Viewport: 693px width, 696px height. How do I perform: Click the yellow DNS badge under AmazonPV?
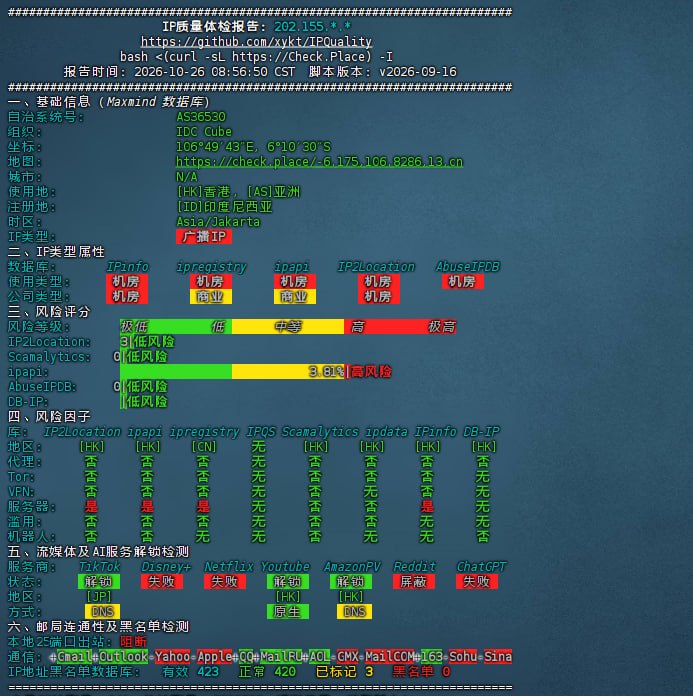354,612
